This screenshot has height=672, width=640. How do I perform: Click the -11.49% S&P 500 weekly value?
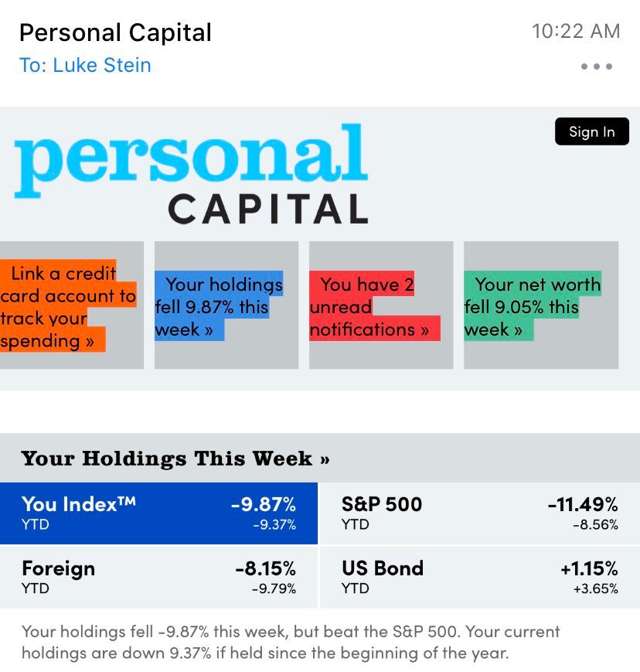click(x=583, y=505)
